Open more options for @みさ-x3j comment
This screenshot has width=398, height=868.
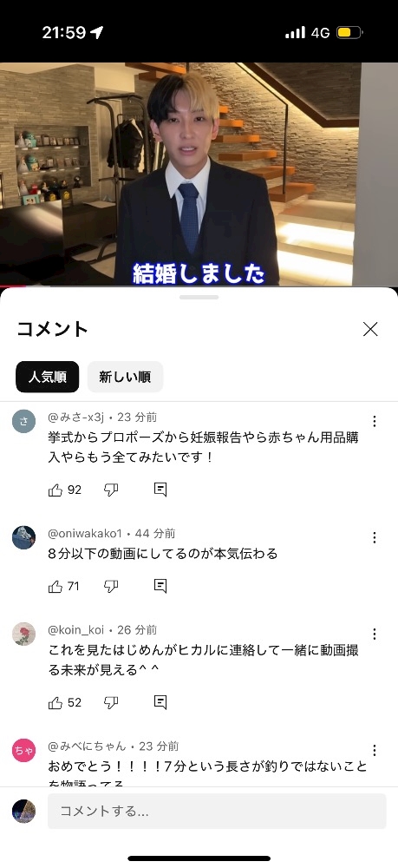click(375, 421)
